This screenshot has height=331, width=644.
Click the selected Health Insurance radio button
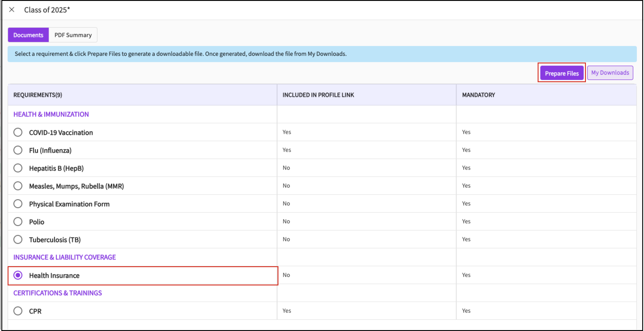(18, 275)
